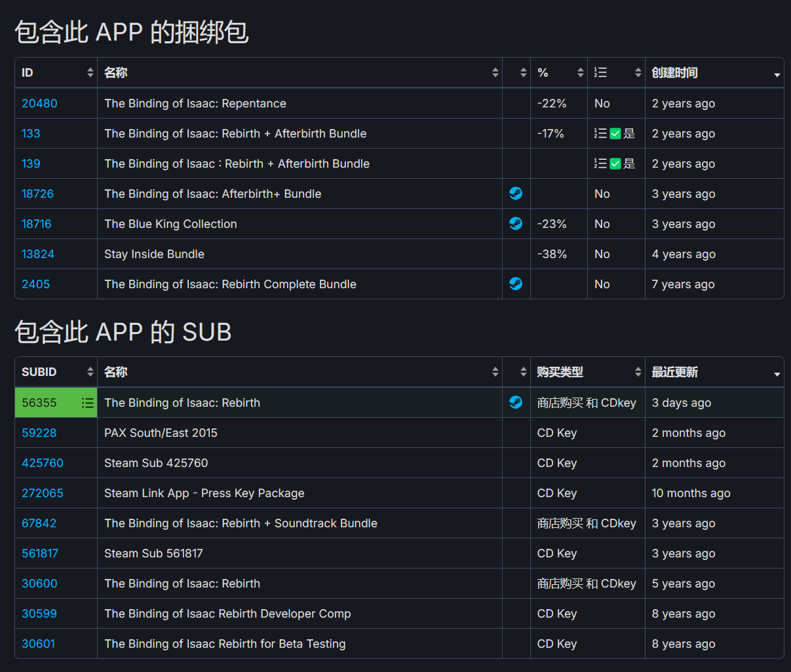
Task: Click 'Steam Sub 561817' name
Action: point(153,553)
